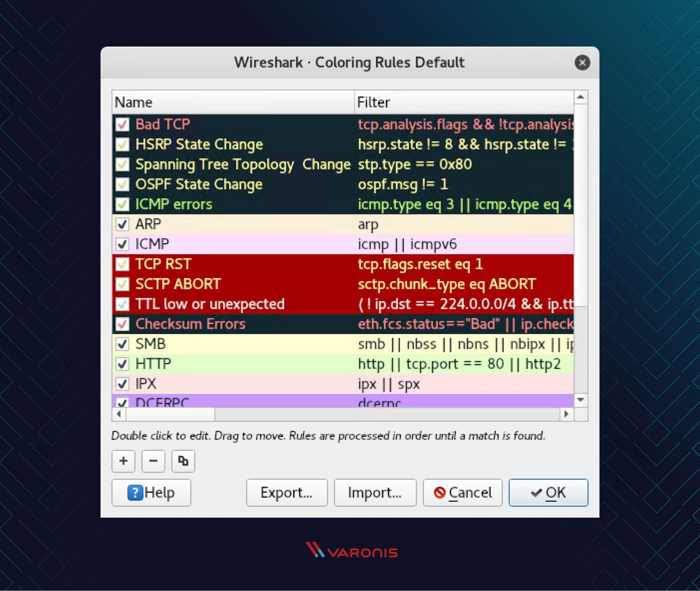Close the Coloring Rules dialog

click(x=582, y=63)
